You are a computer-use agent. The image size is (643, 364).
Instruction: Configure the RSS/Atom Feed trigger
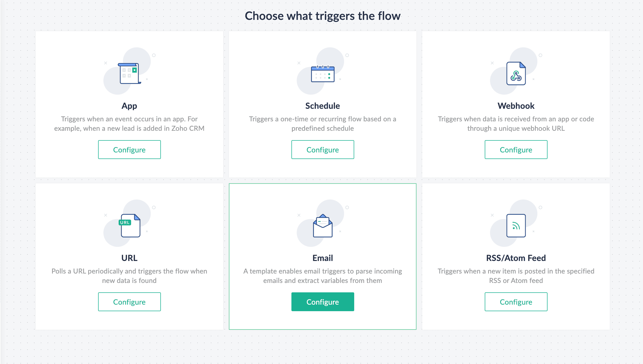[x=516, y=302]
